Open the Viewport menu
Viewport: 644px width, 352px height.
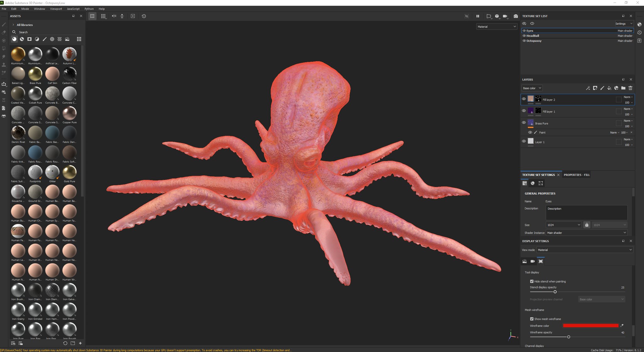pyautogui.click(x=56, y=9)
